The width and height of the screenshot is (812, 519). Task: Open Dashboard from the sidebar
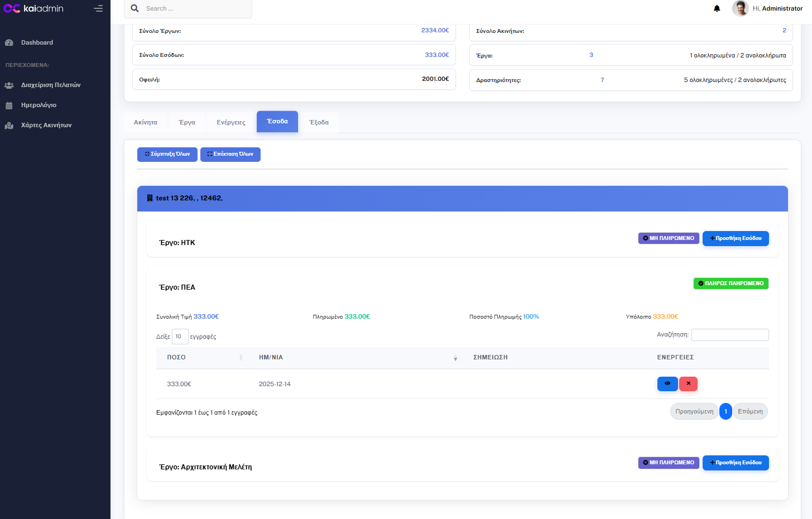point(37,42)
